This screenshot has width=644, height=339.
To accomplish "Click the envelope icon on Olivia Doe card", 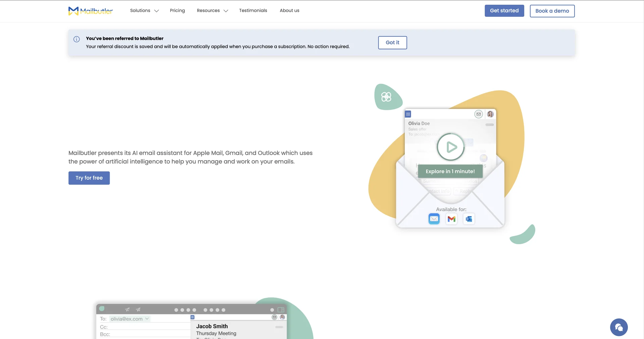I will click(x=479, y=114).
